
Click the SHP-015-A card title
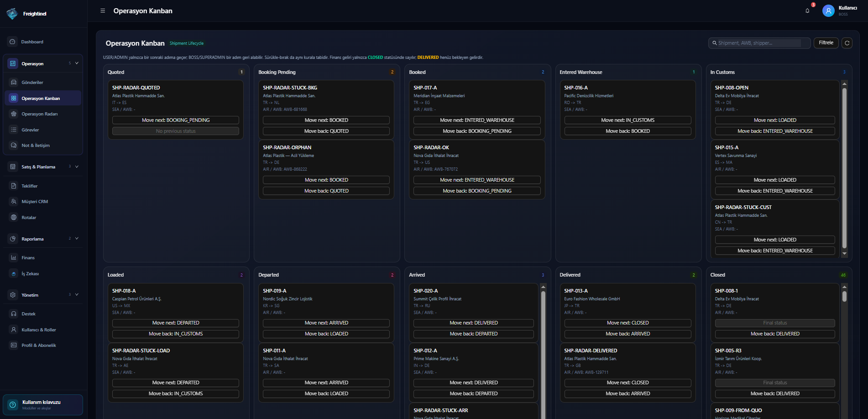[727, 147]
